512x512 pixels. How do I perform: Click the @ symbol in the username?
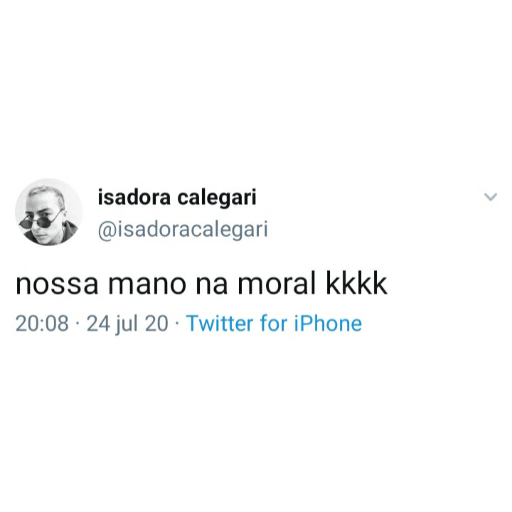(x=106, y=231)
